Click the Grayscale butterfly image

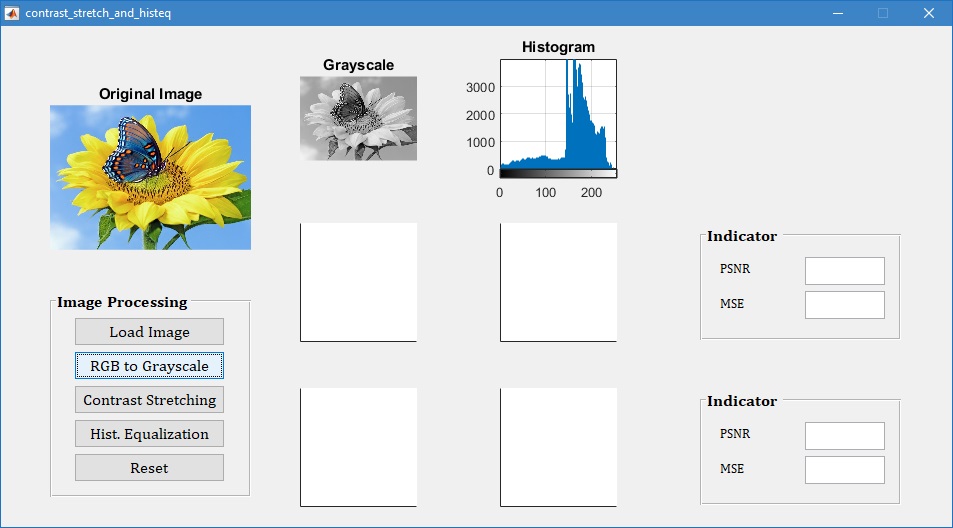point(358,118)
